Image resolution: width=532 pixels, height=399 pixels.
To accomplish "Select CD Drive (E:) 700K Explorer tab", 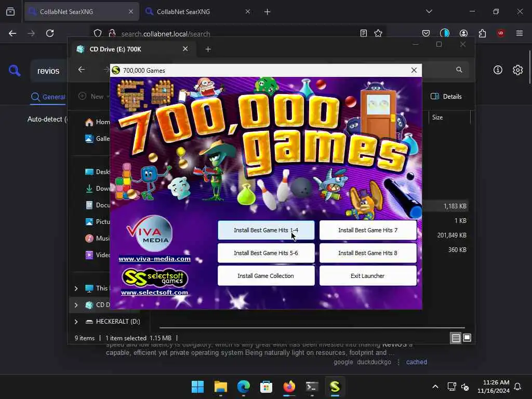I will point(132,49).
